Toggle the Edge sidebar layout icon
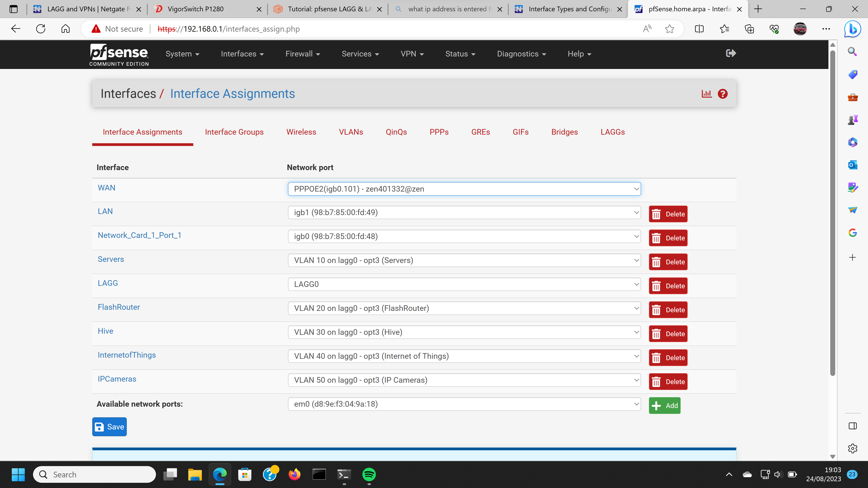This screenshot has height=488, width=868. click(852, 426)
